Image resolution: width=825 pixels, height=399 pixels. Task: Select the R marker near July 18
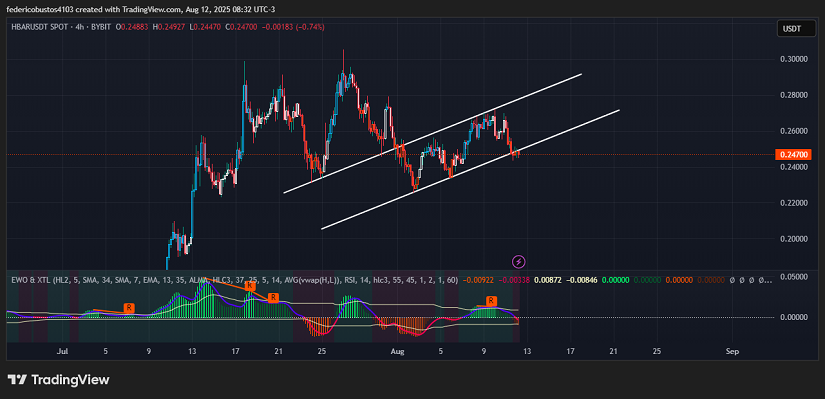(250, 286)
